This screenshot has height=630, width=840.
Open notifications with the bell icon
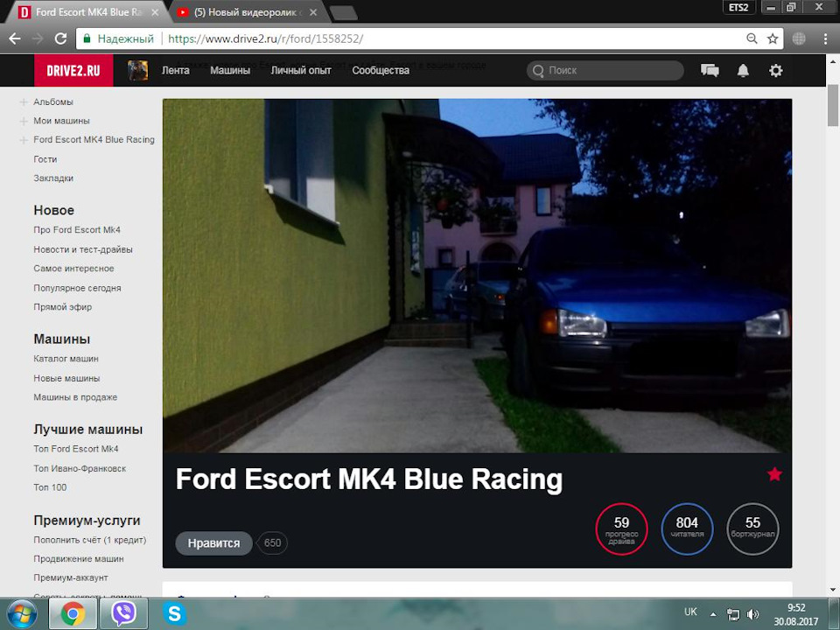[x=743, y=70]
